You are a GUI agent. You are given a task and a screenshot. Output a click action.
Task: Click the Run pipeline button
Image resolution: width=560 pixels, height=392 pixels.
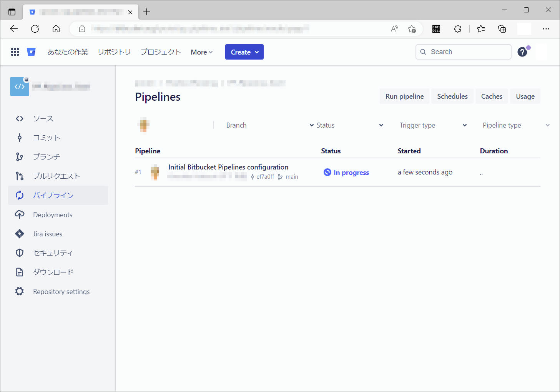[x=404, y=96]
